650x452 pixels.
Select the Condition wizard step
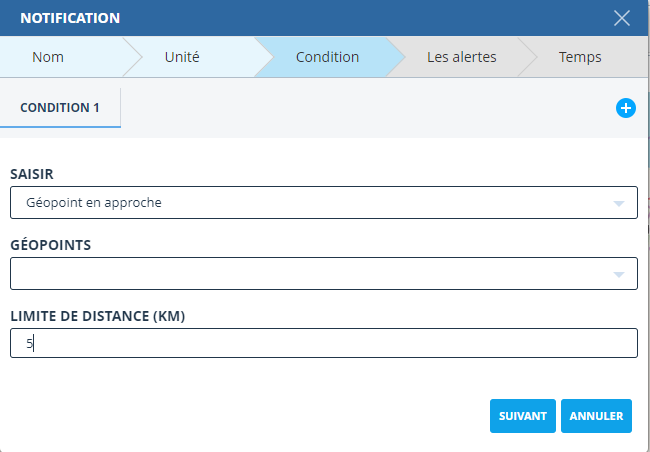pos(327,57)
